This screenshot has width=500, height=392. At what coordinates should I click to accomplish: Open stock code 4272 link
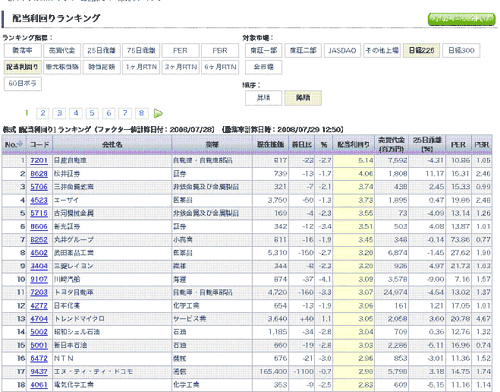coord(39,306)
